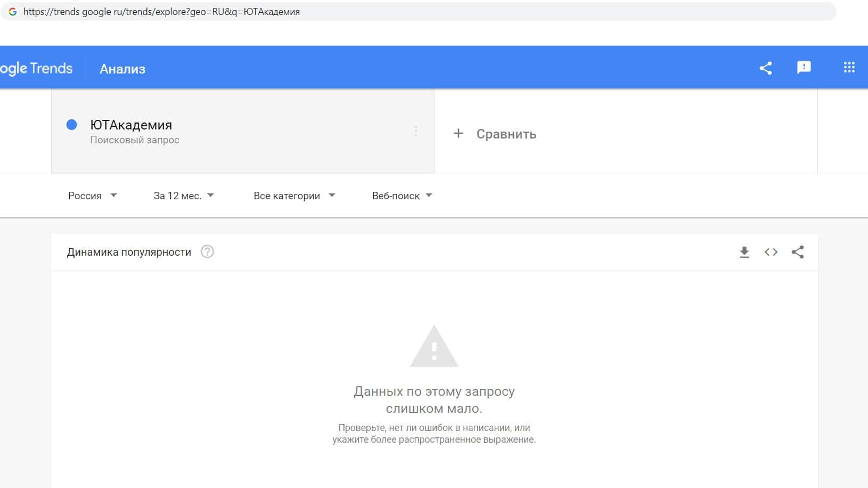Open help icon next to Динамика популярности
The height and width of the screenshot is (488, 868).
[x=207, y=251]
